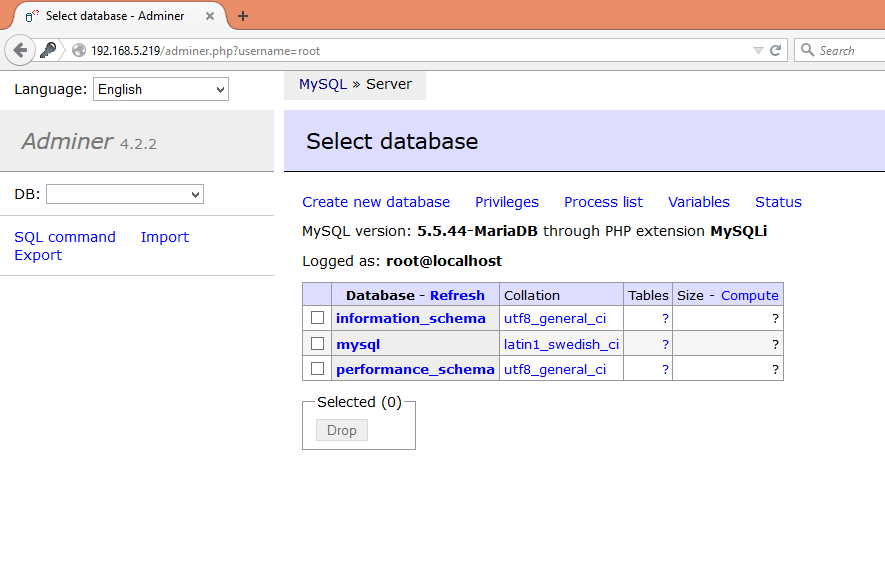Open the performance_schema database
This screenshot has height=585, width=885.
(415, 369)
